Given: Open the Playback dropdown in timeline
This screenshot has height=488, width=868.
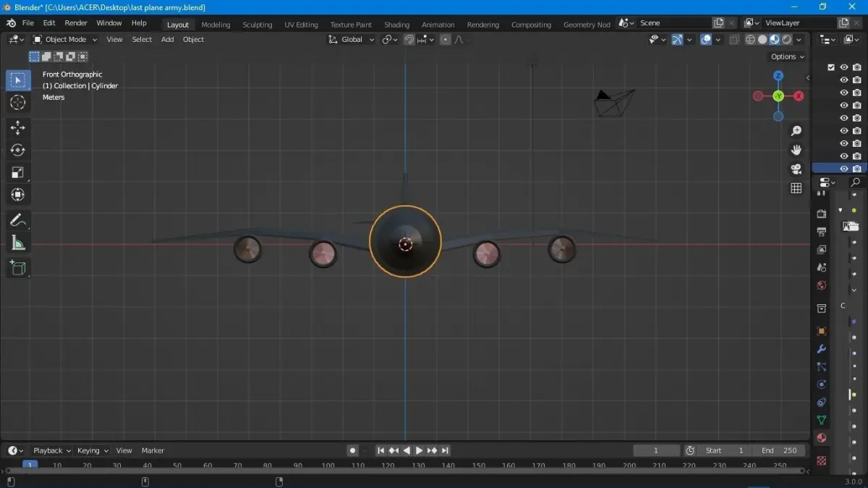Looking at the screenshot, I should click(x=51, y=450).
